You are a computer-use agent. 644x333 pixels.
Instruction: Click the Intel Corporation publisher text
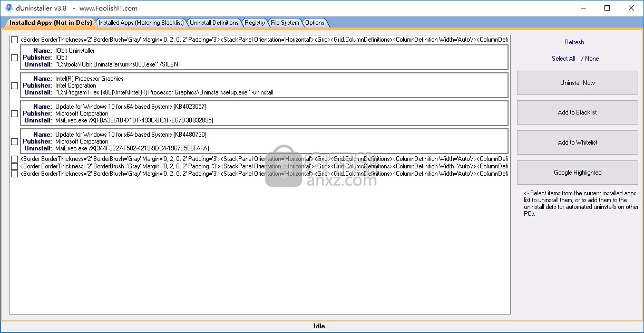click(76, 85)
